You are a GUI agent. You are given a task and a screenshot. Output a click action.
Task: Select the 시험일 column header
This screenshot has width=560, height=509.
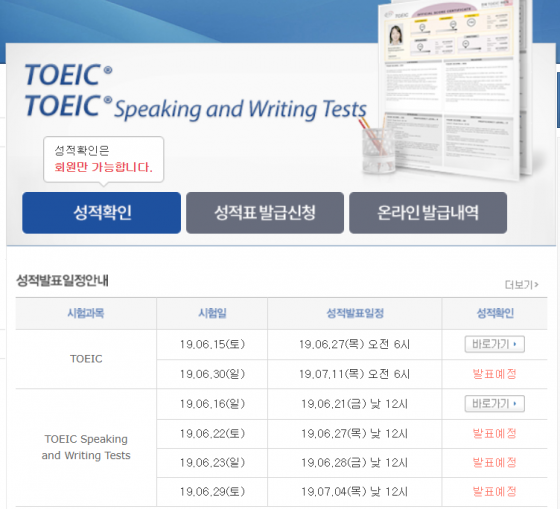tap(212, 313)
